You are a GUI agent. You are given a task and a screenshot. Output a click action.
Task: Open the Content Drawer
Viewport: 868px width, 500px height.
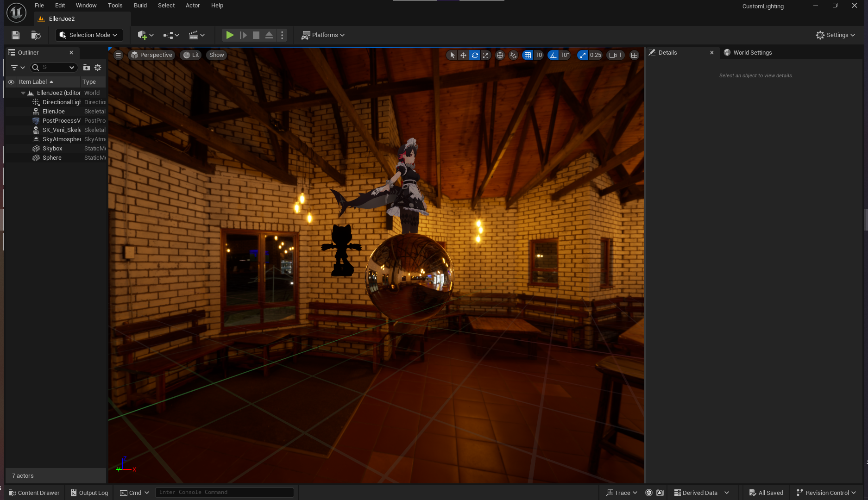[34, 493]
